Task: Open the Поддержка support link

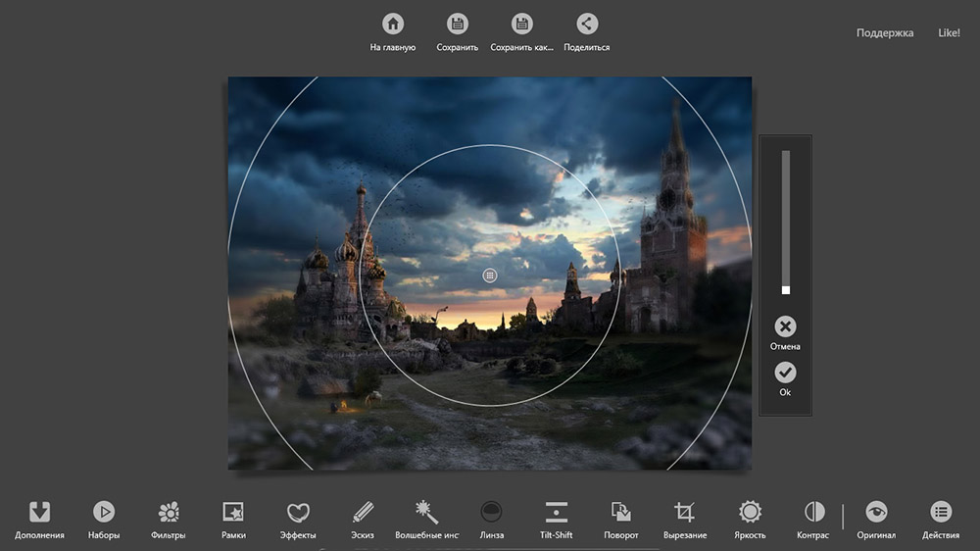Action: 884,33
